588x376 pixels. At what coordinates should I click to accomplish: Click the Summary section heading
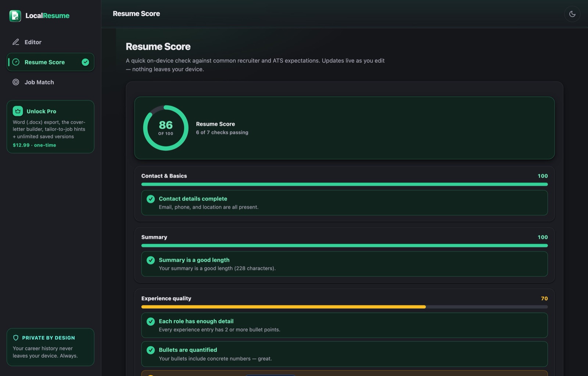tap(154, 237)
